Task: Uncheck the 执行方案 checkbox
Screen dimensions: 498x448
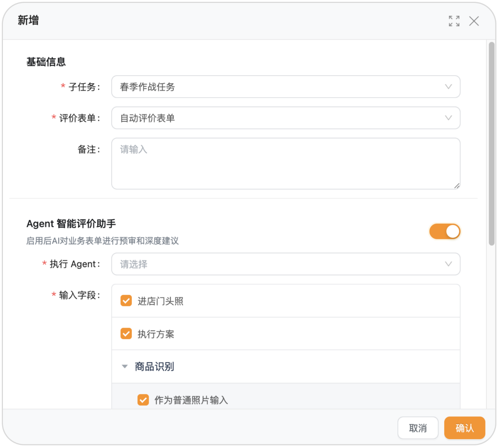Action: coord(126,334)
